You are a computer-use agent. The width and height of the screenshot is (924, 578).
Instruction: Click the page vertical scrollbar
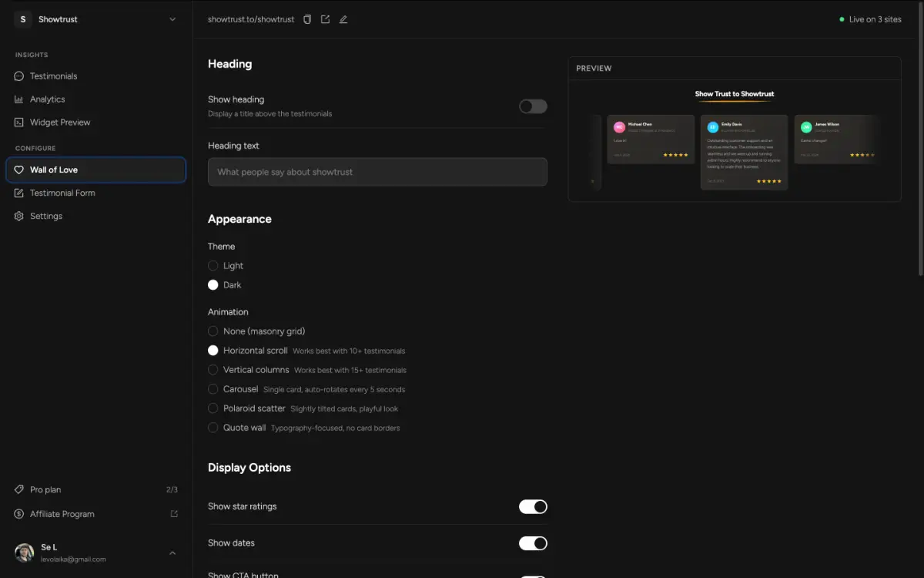920,139
